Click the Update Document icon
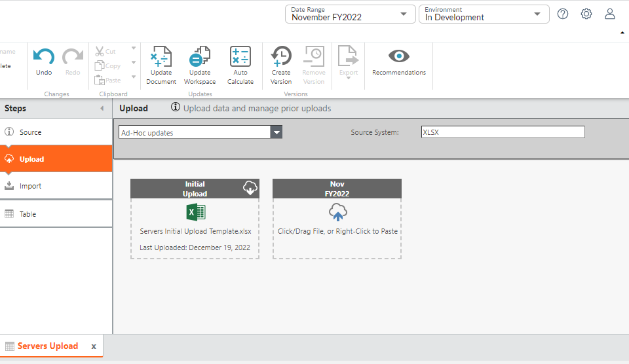This screenshot has width=629, height=364. tap(161, 58)
